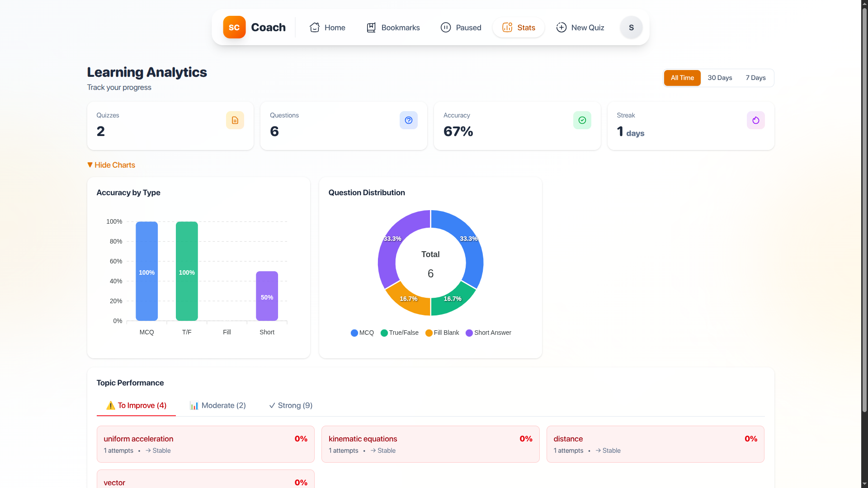Image resolution: width=868 pixels, height=488 pixels.
Task: Start a New Quiz
Action: (x=580, y=28)
